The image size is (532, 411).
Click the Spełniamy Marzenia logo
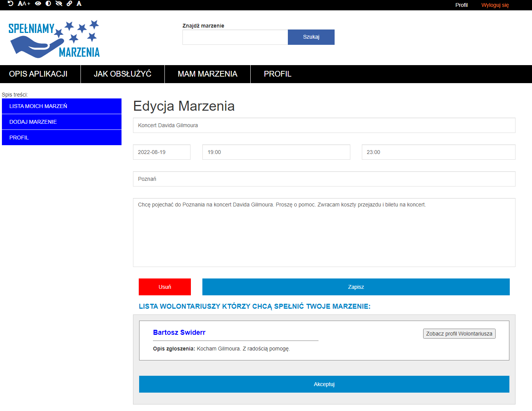(x=54, y=39)
